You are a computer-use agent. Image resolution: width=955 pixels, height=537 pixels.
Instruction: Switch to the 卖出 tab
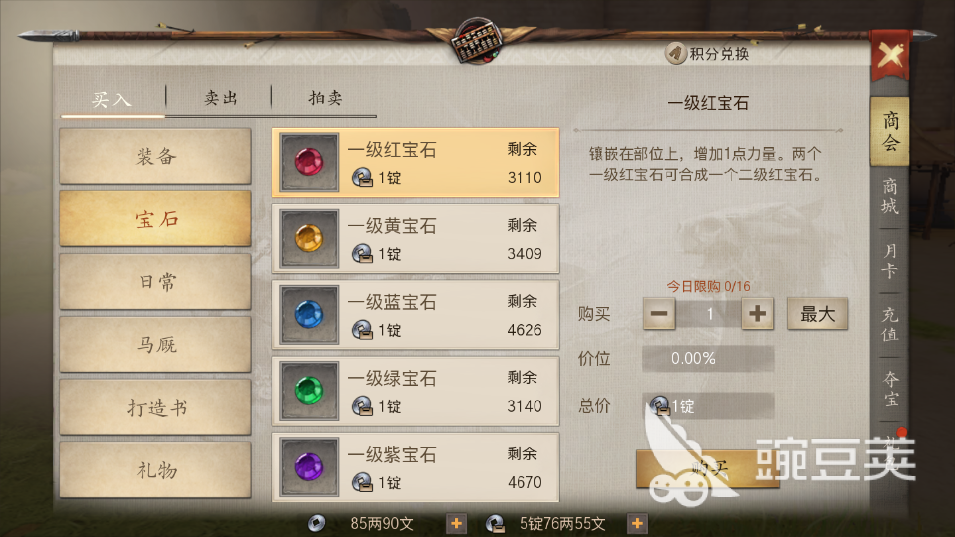tap(220, 98)
